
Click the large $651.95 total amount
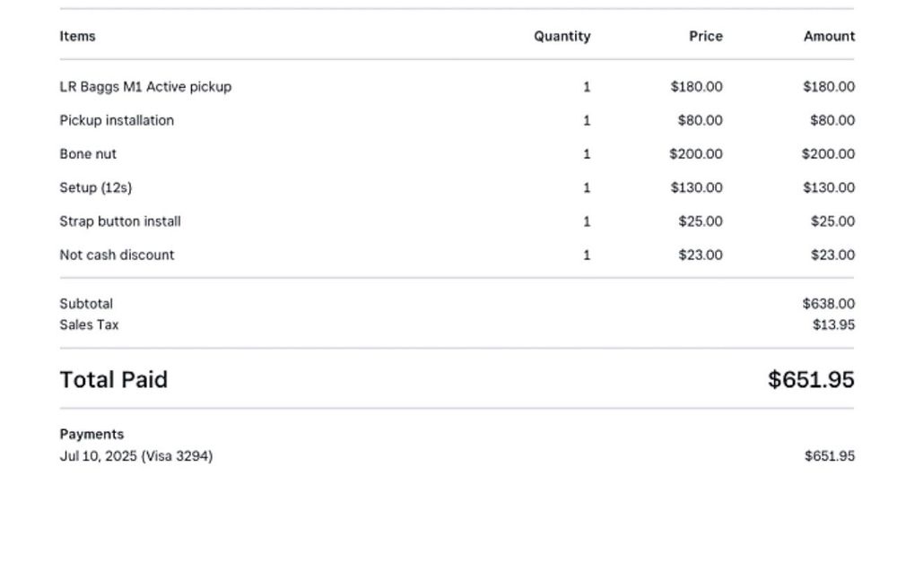pyautogui.click(x=811, y=379)
